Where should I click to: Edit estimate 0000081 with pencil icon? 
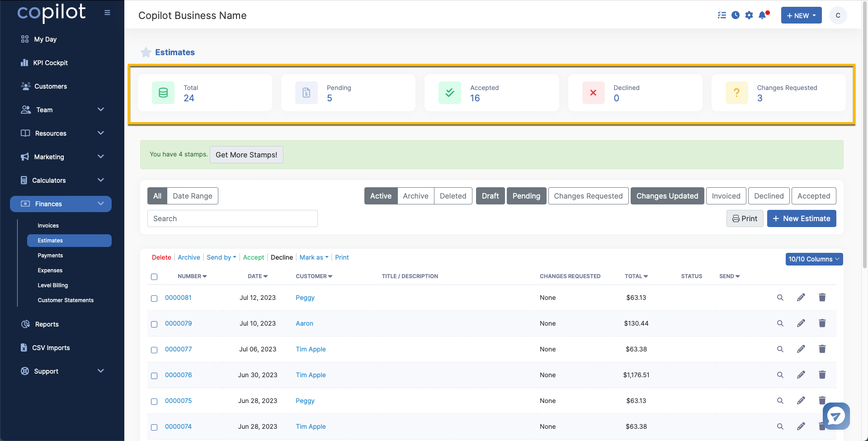801,298
